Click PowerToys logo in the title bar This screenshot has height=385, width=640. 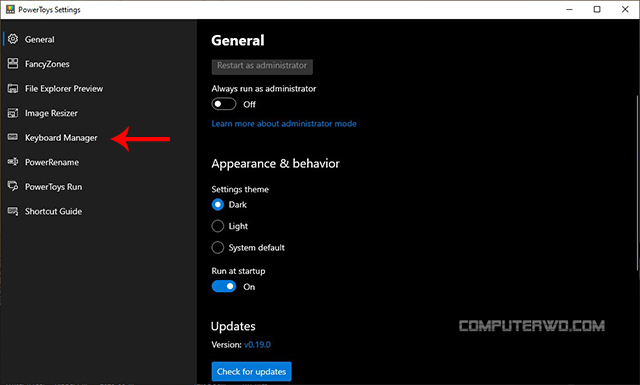10,9
